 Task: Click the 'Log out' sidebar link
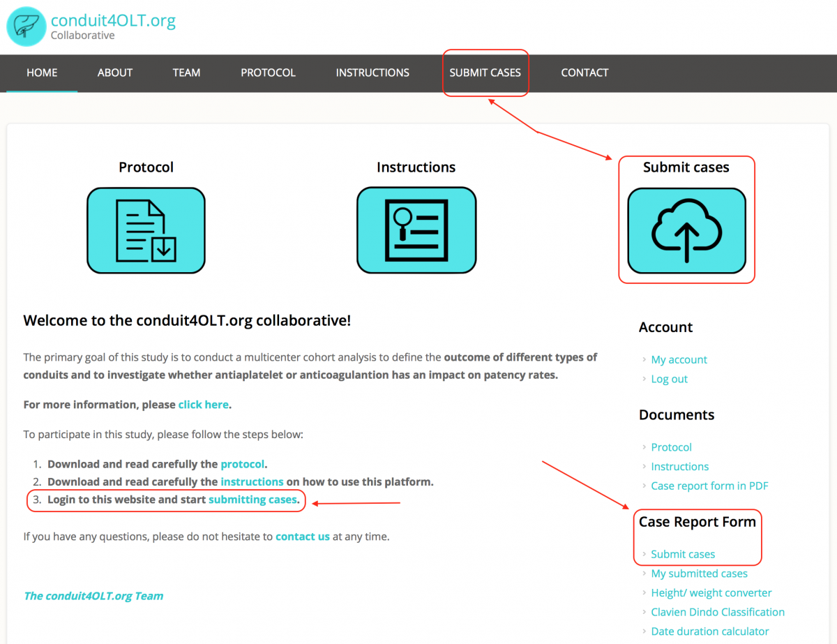[669, 380]
